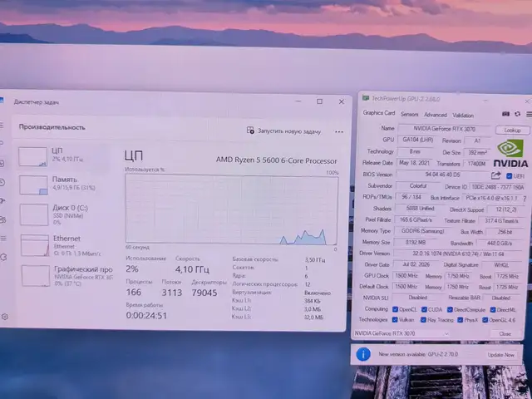This screenshot has height=399, width=532.
Task: Open the Services page icon in Task Manager sidebar
Action: pos(3,257)
